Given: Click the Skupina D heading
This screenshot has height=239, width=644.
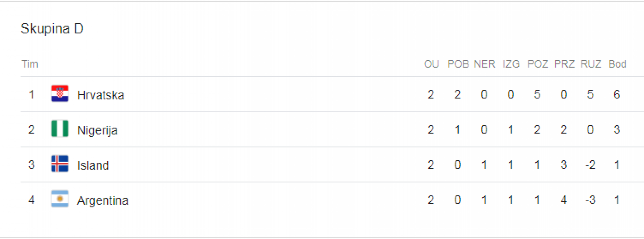Looking at the screenshot, I should tap(52, 29).
